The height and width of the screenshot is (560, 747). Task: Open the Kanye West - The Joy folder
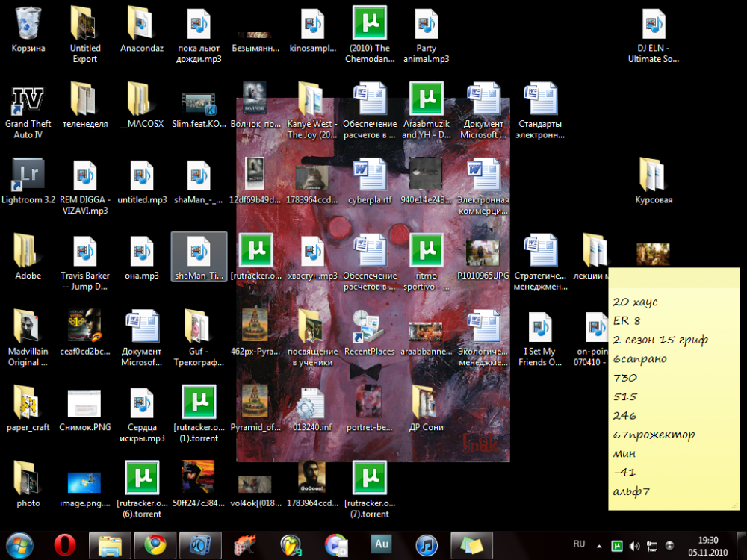312,111
